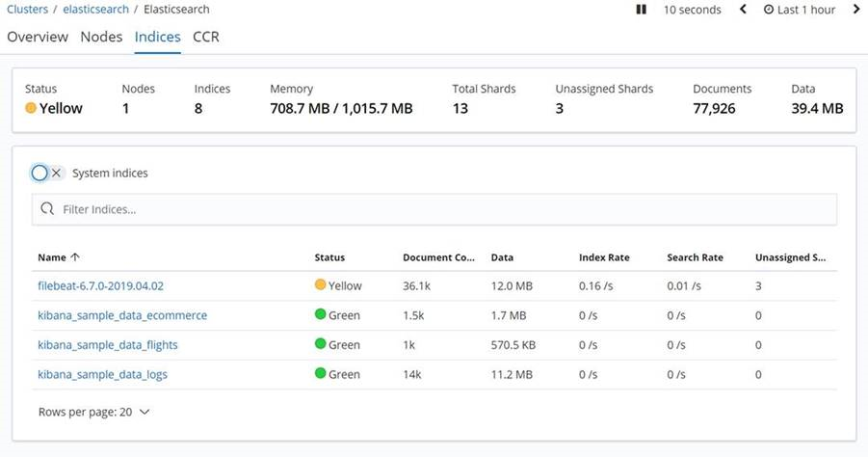Open the Rows per page dropdown

point(94,412)
